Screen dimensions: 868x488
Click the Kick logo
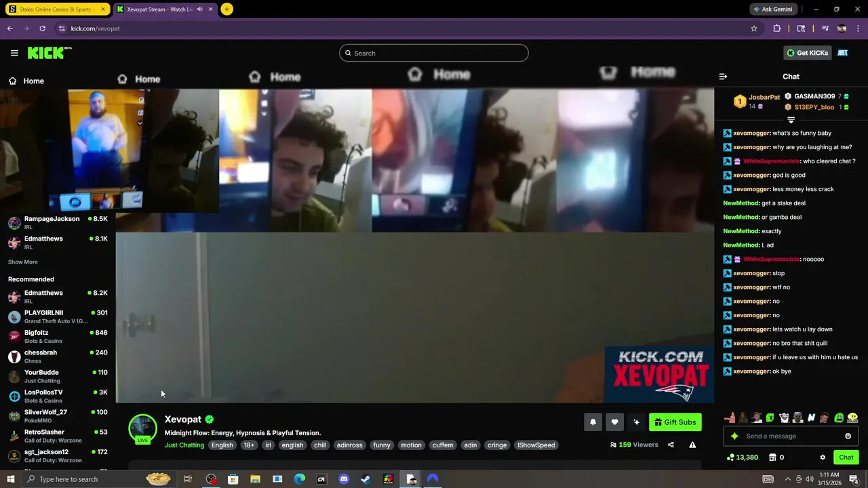point(49,53)
